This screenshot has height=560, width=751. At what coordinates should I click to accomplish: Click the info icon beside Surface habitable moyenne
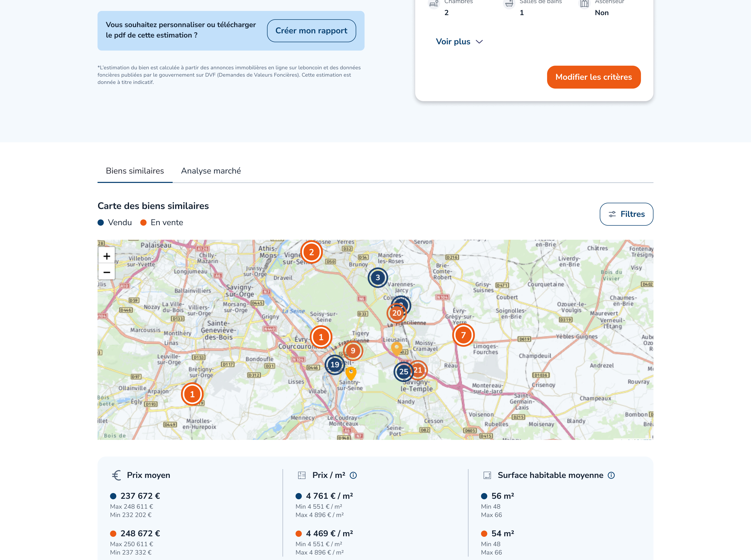[611, 475]
